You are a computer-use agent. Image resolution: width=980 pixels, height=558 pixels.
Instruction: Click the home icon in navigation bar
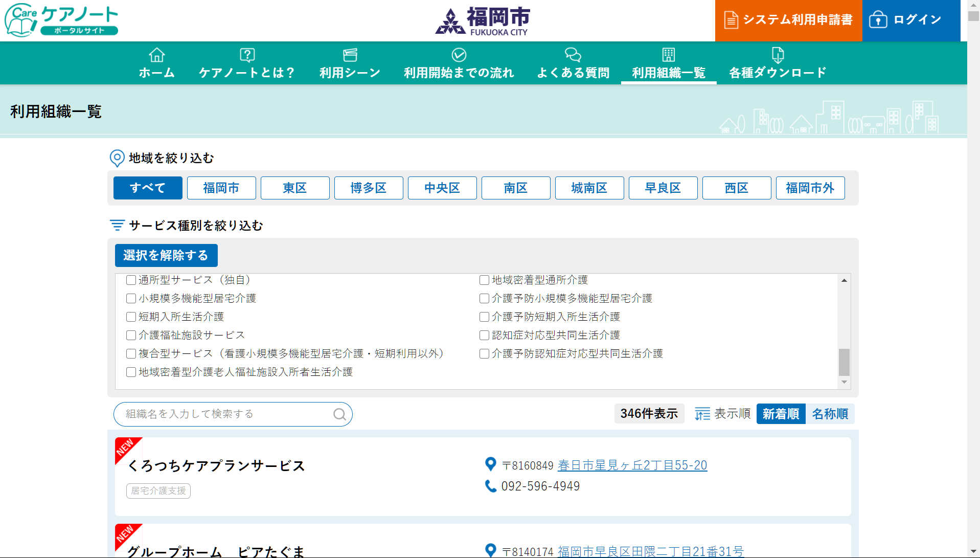[157, 55]
